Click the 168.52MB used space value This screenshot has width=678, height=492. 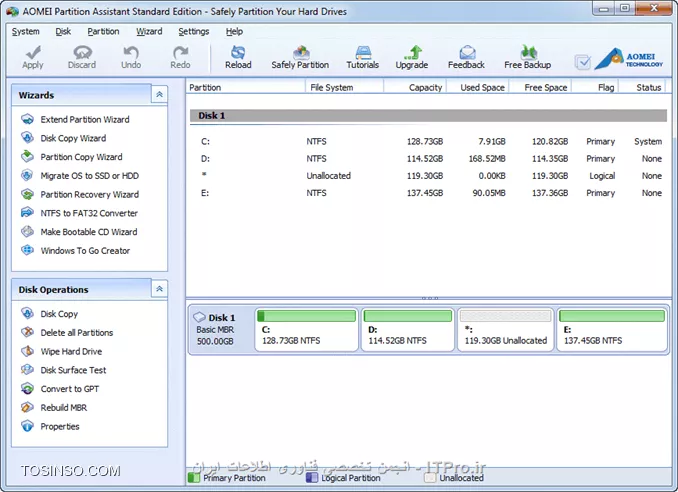click(x=487, y=159)
